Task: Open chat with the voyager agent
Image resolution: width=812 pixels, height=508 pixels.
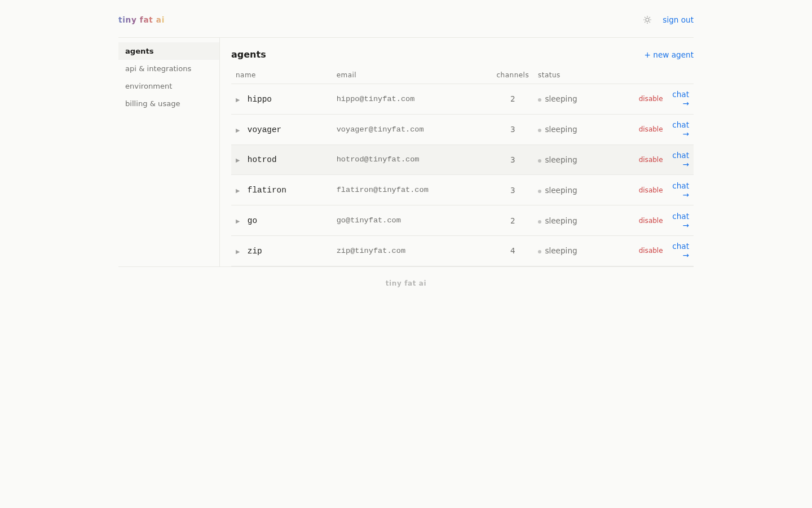Action: pos(681,129)
